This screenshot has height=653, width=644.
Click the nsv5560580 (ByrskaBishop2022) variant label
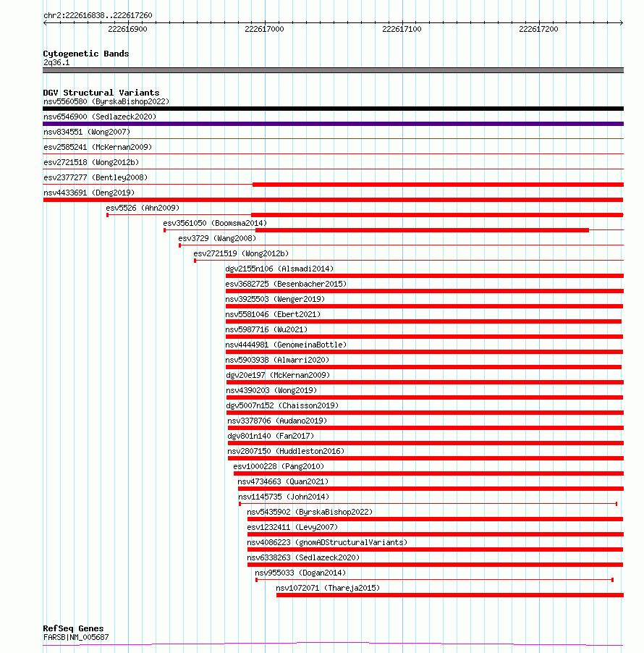(x=106, y=101)
